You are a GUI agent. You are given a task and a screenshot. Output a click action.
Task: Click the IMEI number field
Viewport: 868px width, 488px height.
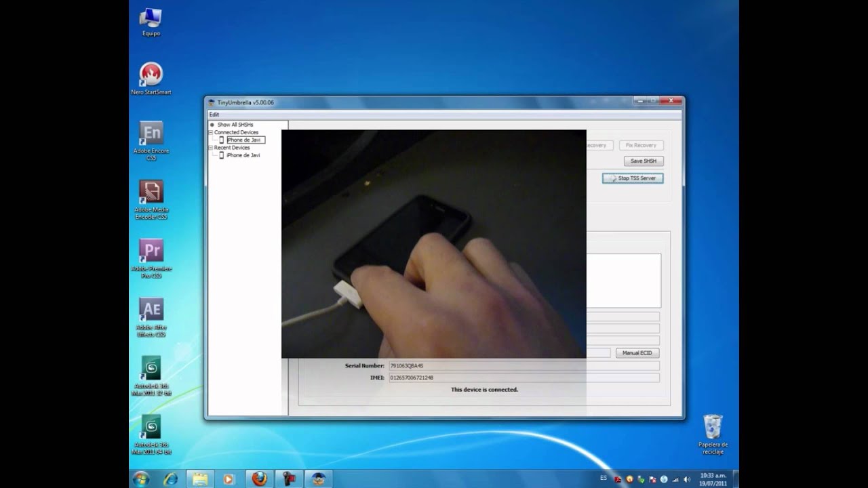524,378
